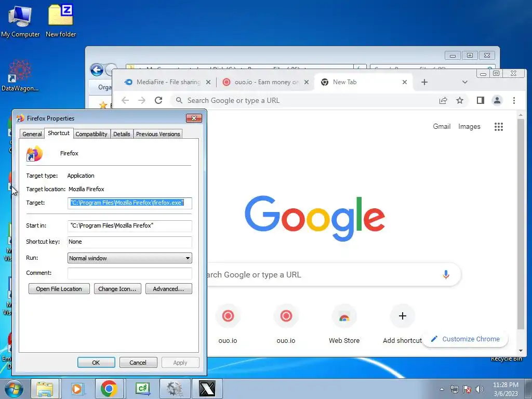Open Chrome's share page icon
The image size is (532, 399).
[x=443, y=100]
